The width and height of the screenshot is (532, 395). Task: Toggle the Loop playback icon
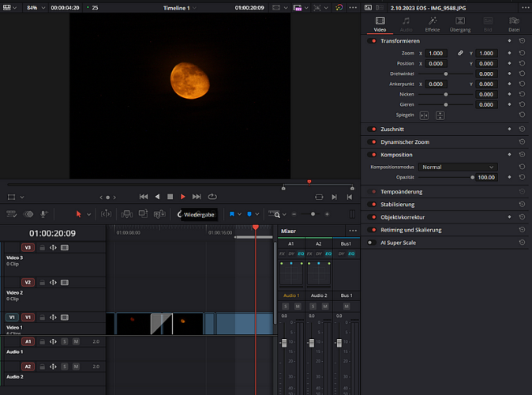pyautogui.click(x=212, y=197)
